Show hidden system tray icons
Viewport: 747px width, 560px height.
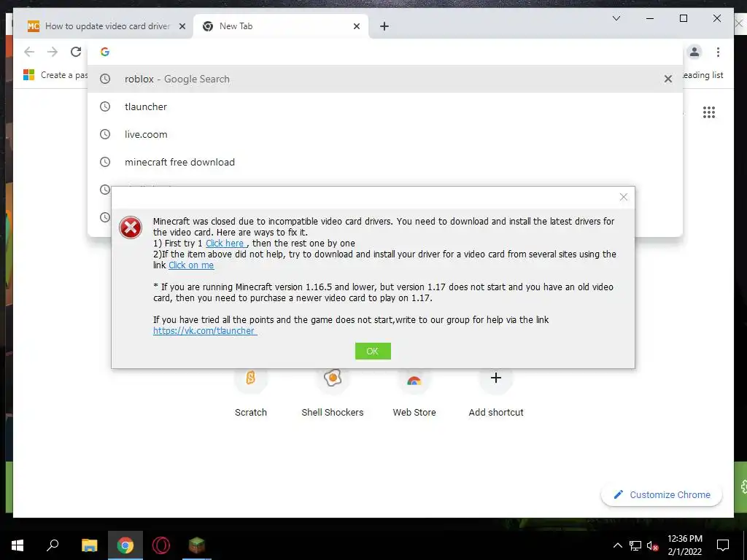point(617,545)
